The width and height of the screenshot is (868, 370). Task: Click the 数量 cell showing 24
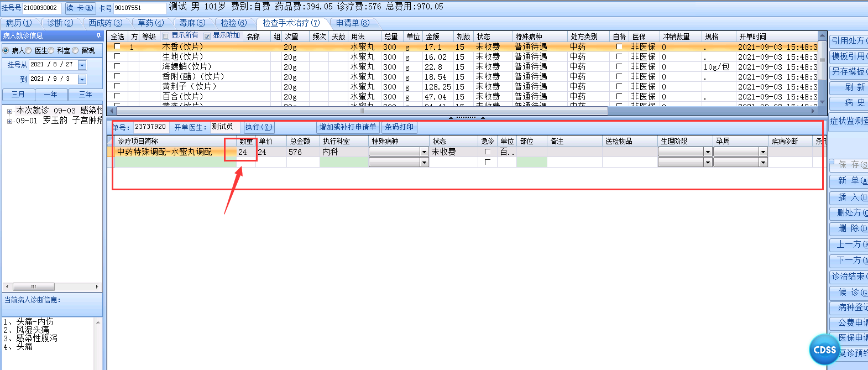pos(246,152)
